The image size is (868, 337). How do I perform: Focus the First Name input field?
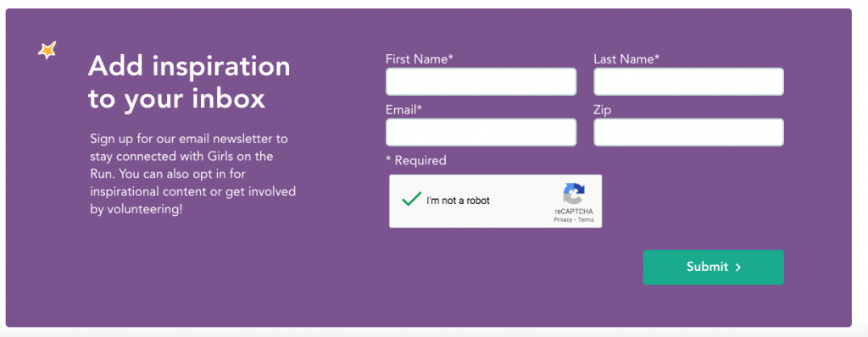481,82
